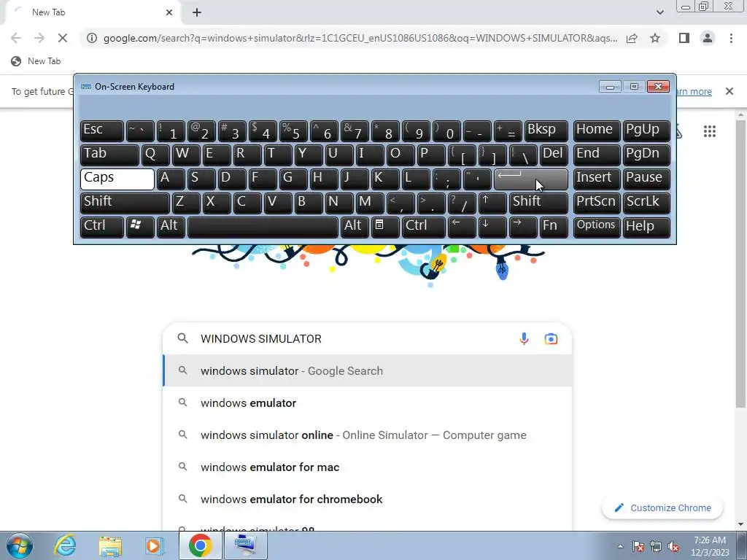747x560 pixels.
Task: Click the up arrow key on keyboard
Action: coord(492,203)
